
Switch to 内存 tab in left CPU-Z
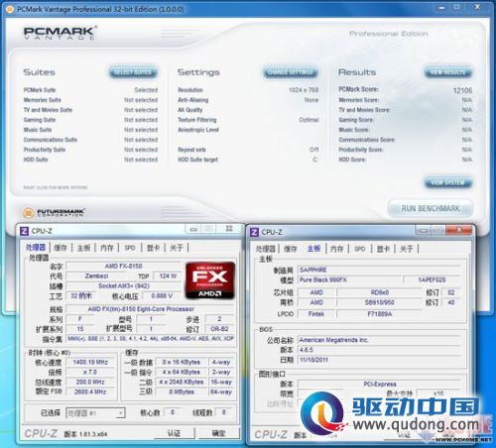tap(107, 248)
